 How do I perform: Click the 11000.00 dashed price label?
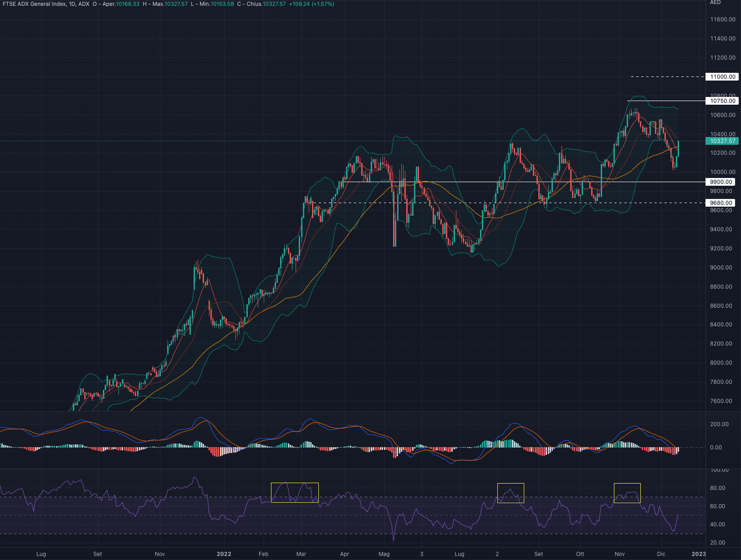click(x=722, y=76)
